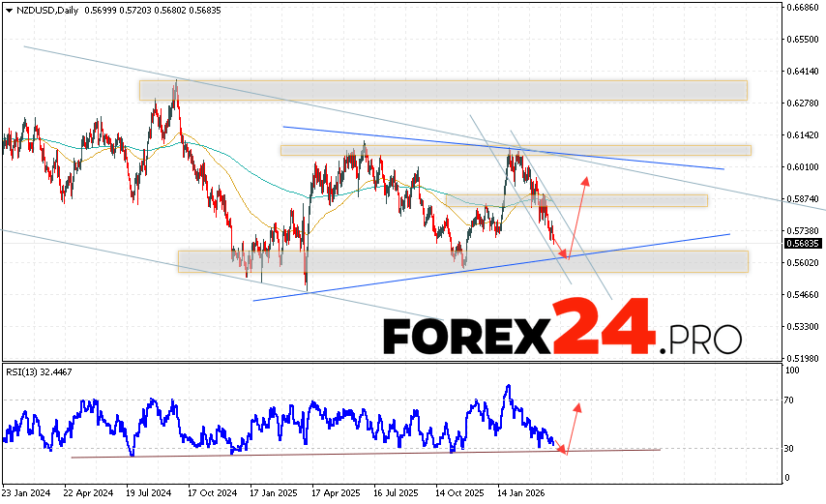The width and height of the screenshot is (826, 504).
Task: Select the top grey resistance zone near 0.62780
Action: tap(443, 90)
